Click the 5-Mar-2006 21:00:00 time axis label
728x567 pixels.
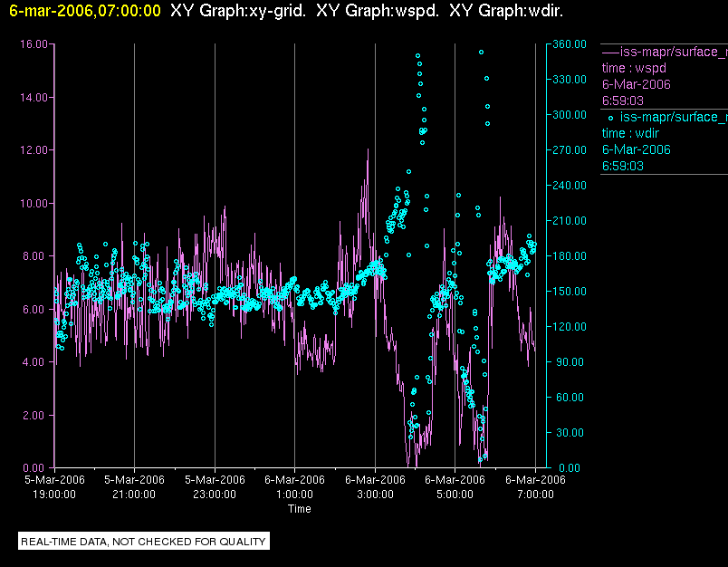coord(134,486)
